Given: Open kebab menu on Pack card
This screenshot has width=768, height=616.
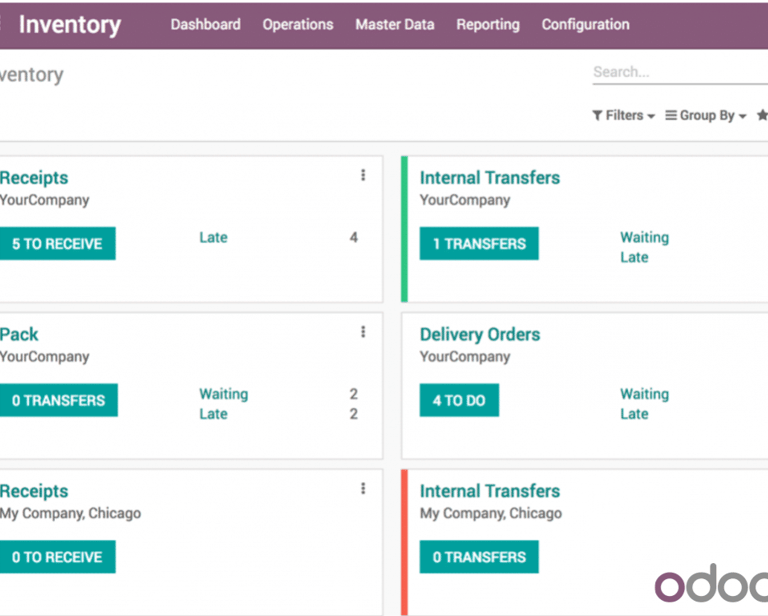Looking at the screenshot, I should (x=363, y=332).
